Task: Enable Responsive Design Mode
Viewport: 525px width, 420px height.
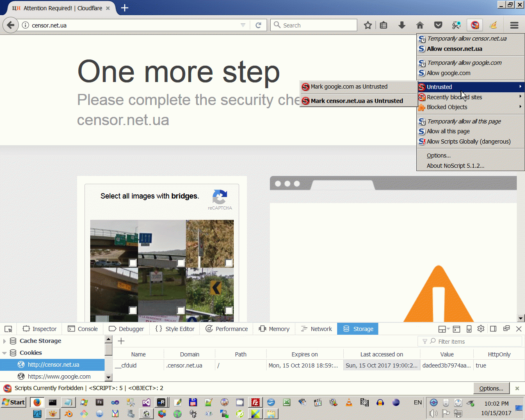Action: pos(469,329)
